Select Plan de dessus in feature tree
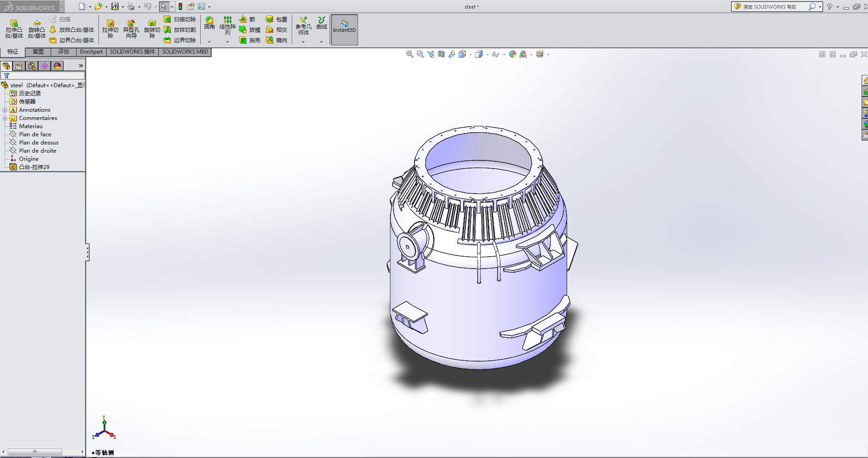This screenshot has height=458, width=868. (x=39, y=143)
